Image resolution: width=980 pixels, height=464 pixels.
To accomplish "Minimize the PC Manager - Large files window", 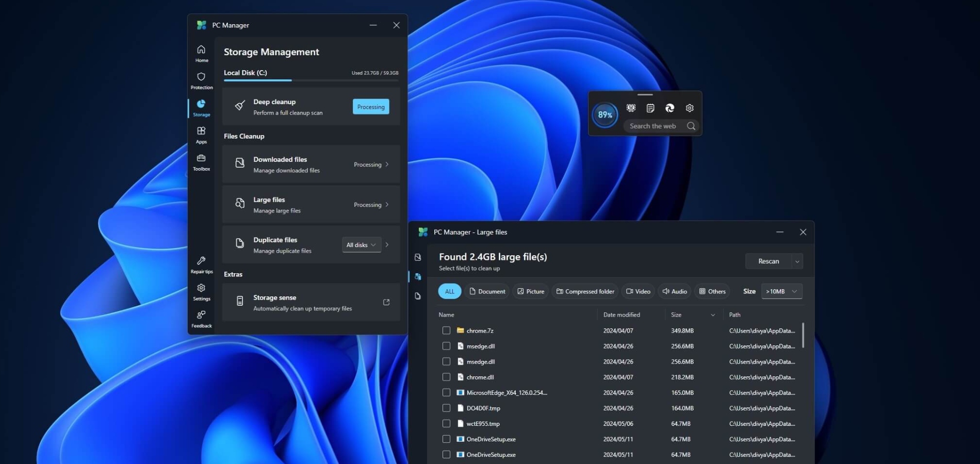I will 780,232.
